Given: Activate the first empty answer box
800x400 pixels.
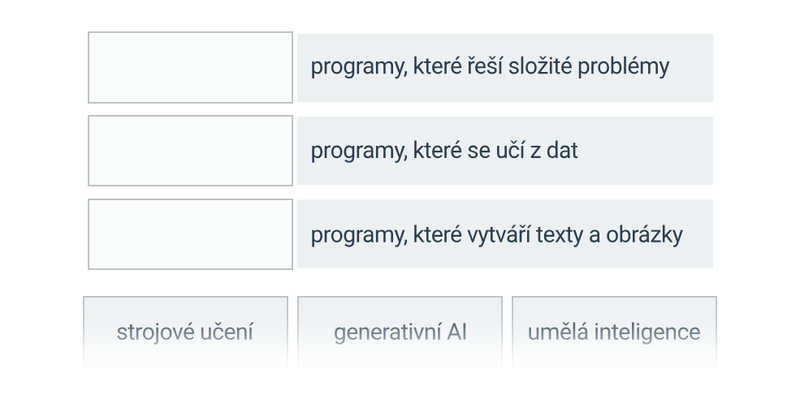Looking at the screenshot, I should pyautogui.click(x=190, y=67).
